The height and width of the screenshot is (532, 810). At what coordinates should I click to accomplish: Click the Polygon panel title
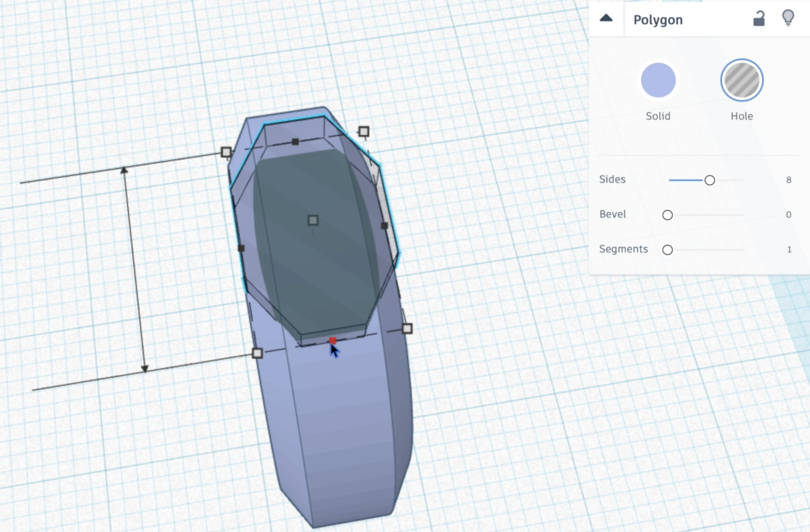pos(658,20)
